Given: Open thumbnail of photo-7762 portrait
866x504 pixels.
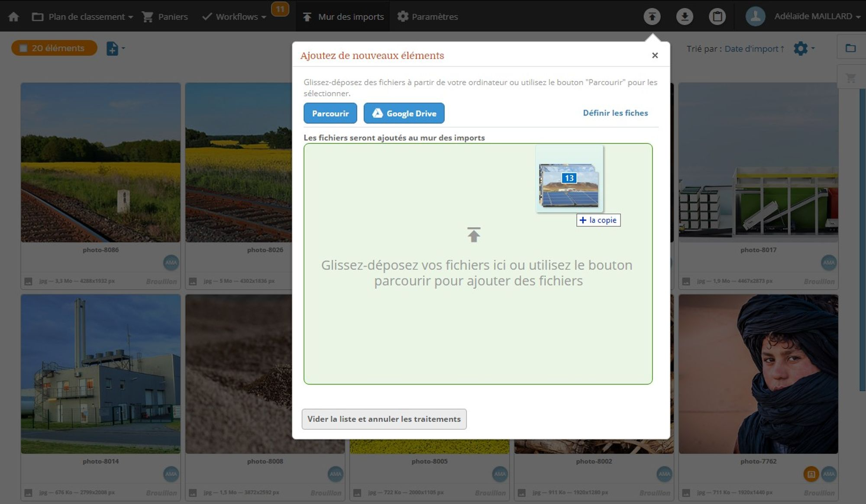Looking at the screenshot, I should 758,374.
